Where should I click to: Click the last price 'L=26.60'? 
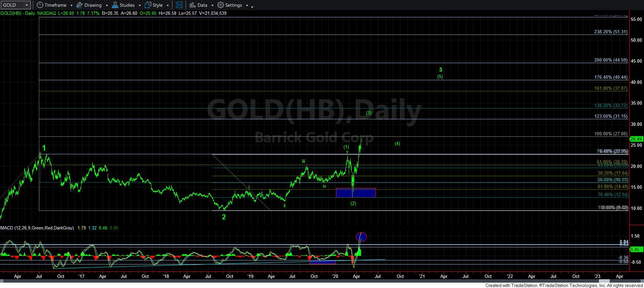pyautogui.click(x=66, y=13)
